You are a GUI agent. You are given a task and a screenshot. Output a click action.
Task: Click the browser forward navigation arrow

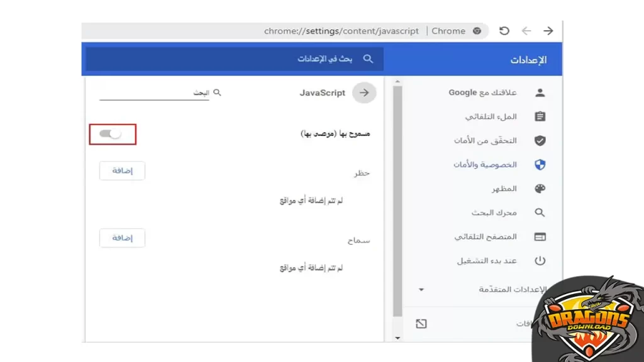coord(548,30)
